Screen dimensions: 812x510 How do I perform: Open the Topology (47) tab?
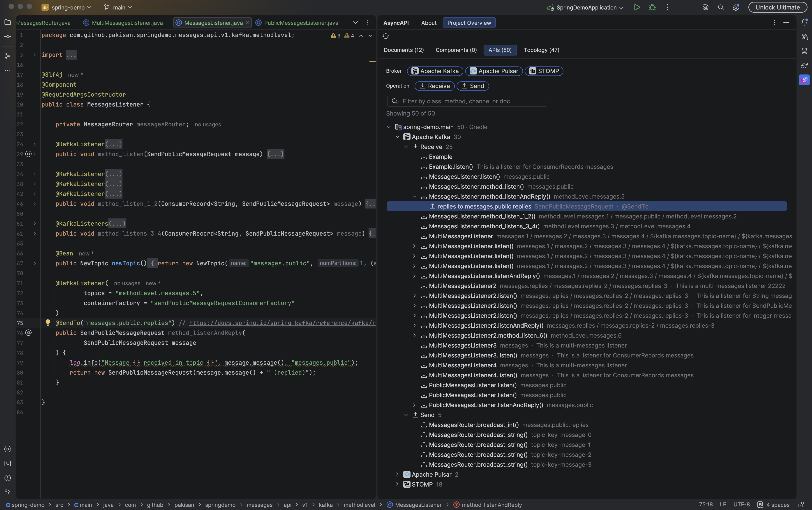click(x=541, y=50)
